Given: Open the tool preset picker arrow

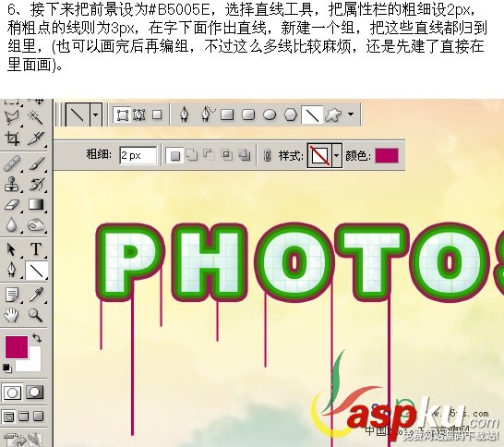Looking at the screenshot, I should (x=95, y=115).
